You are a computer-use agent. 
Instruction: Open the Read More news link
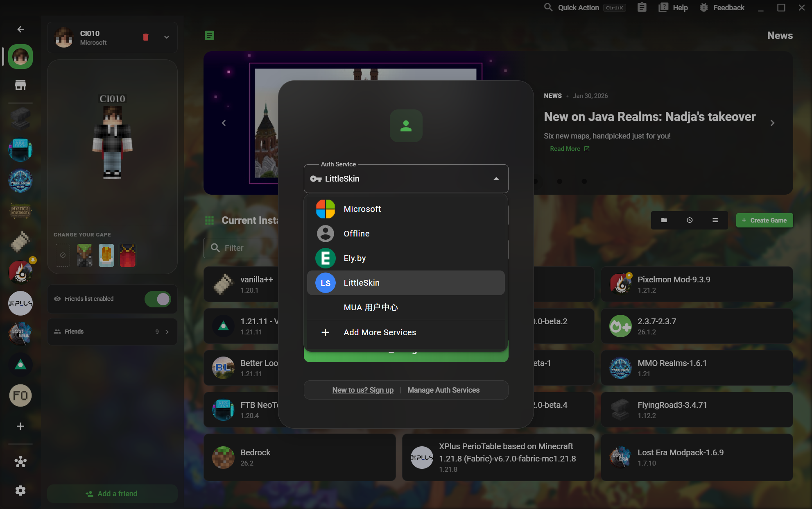point(570,149)
